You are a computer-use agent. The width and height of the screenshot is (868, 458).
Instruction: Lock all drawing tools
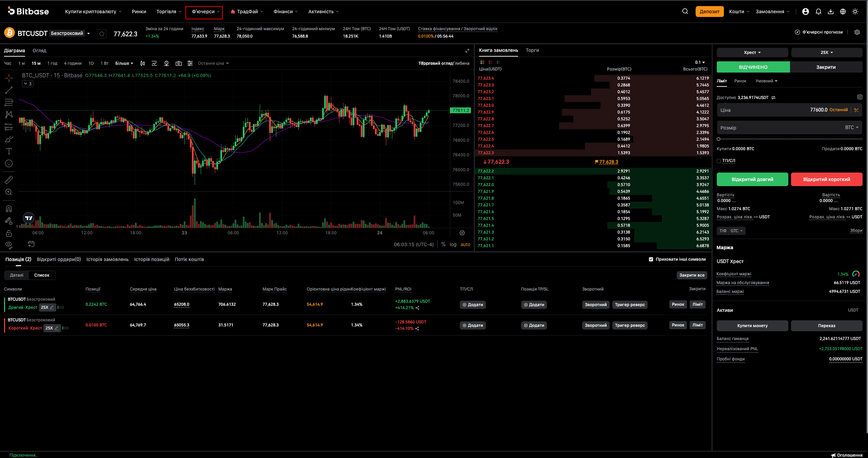[x=9, y=233]
